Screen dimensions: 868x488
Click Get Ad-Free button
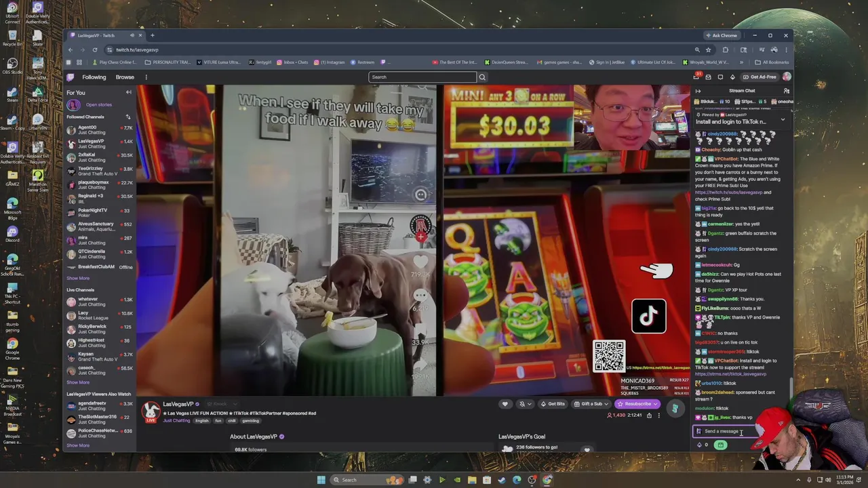click(759, 77)
